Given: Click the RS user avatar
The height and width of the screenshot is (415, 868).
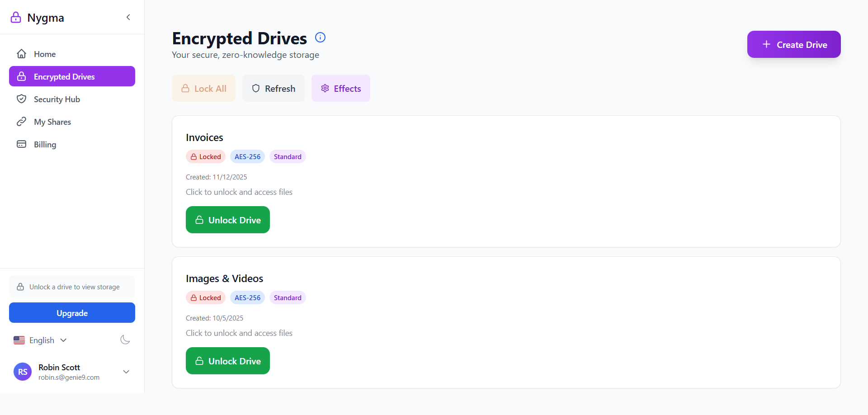Looking at the screenshot, I should (23, 372).
